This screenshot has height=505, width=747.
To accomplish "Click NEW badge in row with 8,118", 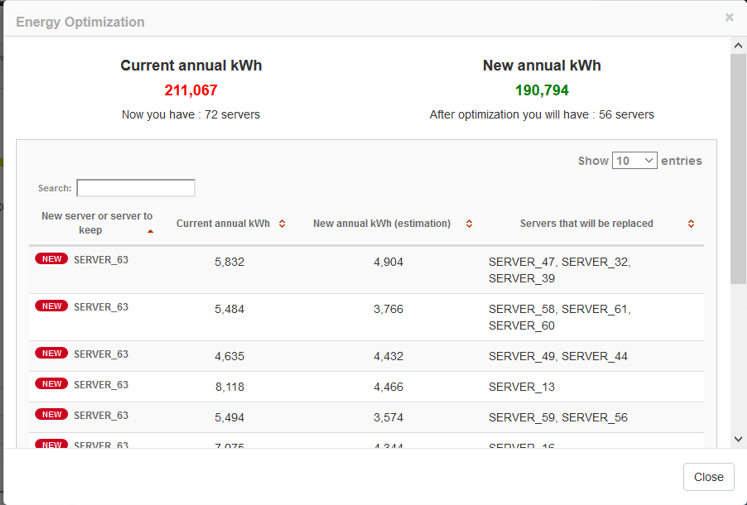I will click(51, 384).
